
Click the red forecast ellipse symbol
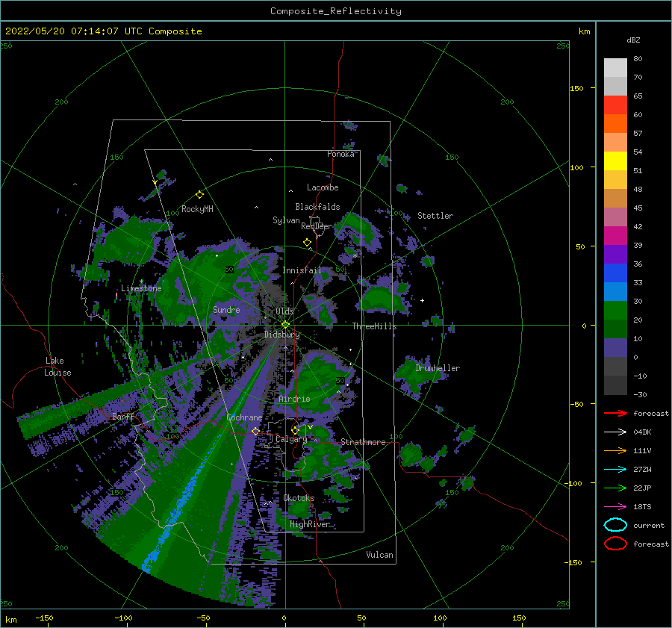(x=615, y=544)
